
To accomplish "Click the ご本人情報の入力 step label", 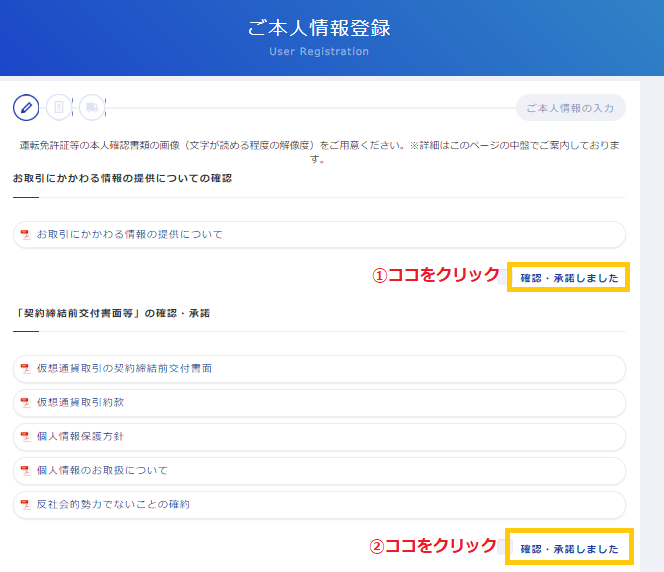I will coord(570,108).
